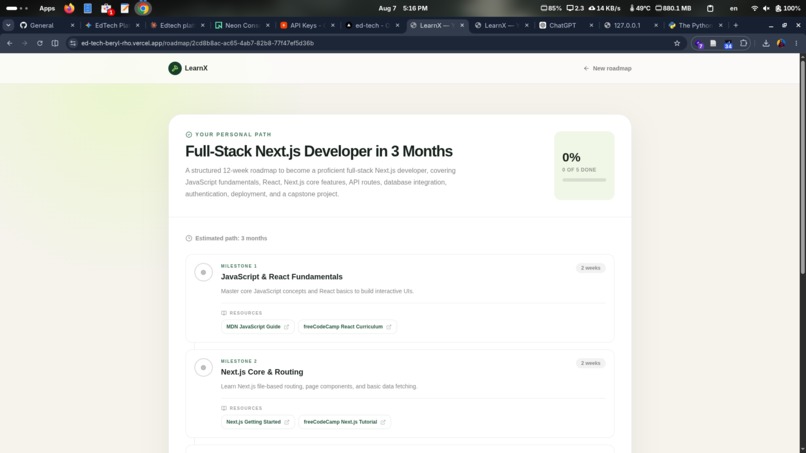Screen dimensions: 806x453
Task: Open a new browser tab
Action: (x=736, y=25)
